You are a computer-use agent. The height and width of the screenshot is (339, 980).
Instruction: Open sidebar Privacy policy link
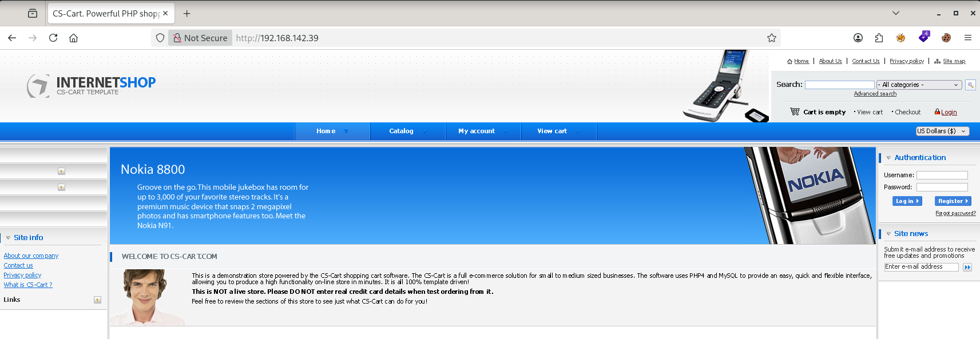pos(22,276)
